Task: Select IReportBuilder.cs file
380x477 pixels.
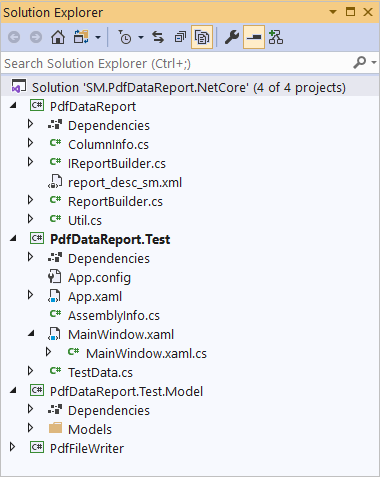Action: click(117, 164)
